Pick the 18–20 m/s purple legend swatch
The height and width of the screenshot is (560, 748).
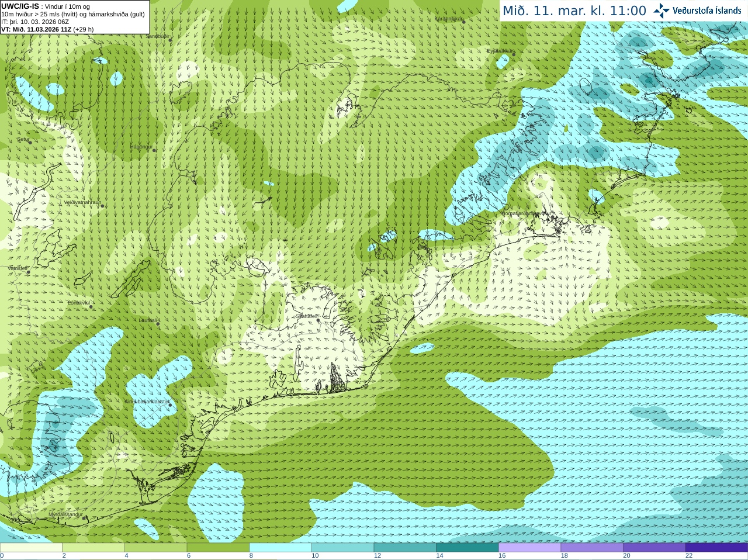point(592,548)
